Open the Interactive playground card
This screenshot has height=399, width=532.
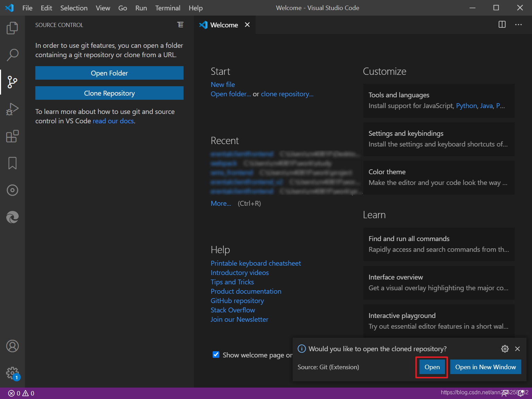tap(439, 321)
